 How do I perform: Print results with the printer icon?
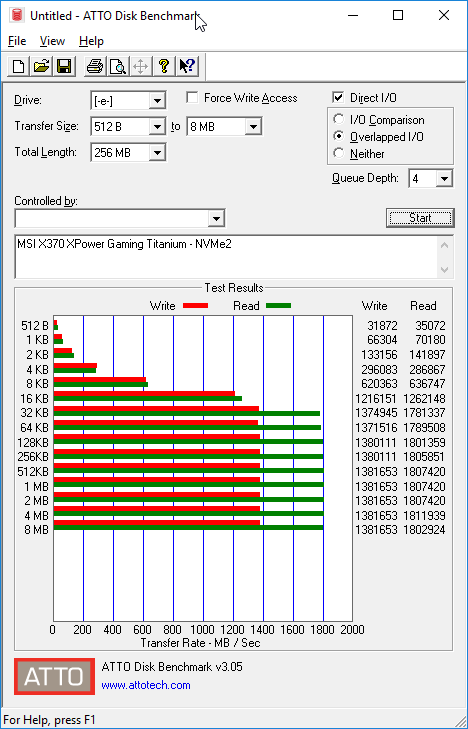point(95,66)
